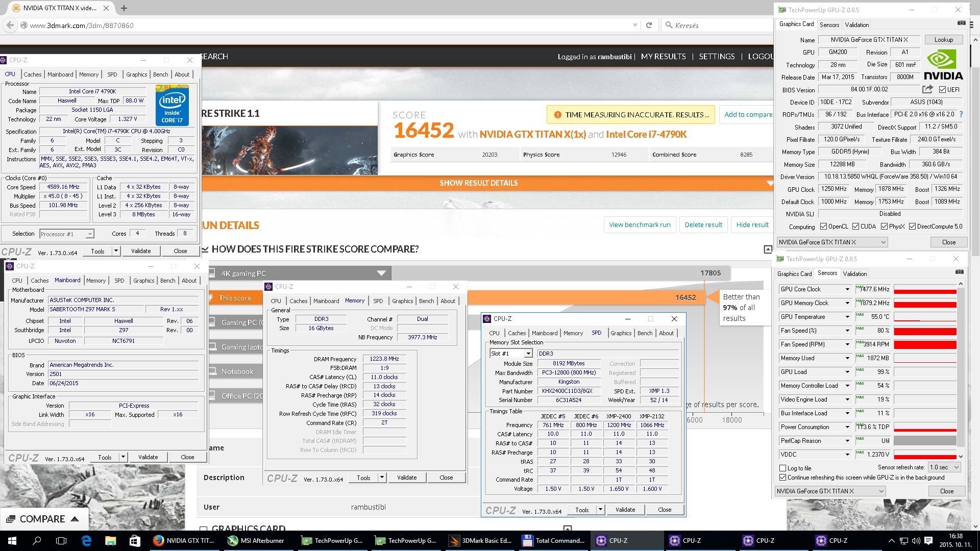Open Windows Start menu
The width and height of the screenshot is (980, 551).
12,541
